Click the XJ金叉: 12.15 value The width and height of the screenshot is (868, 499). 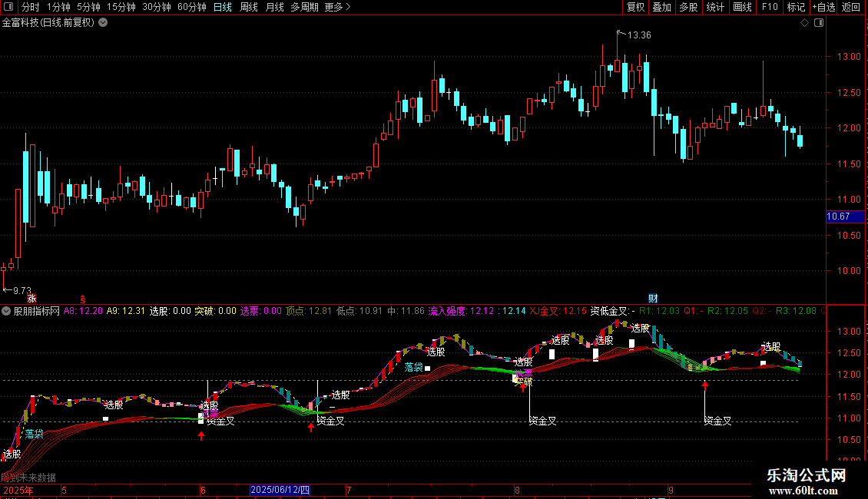558,311
